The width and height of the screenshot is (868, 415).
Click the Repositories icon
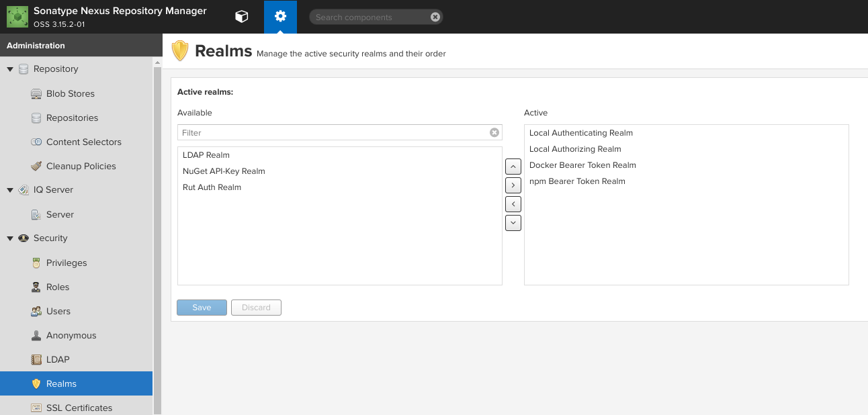click(36, 118)
